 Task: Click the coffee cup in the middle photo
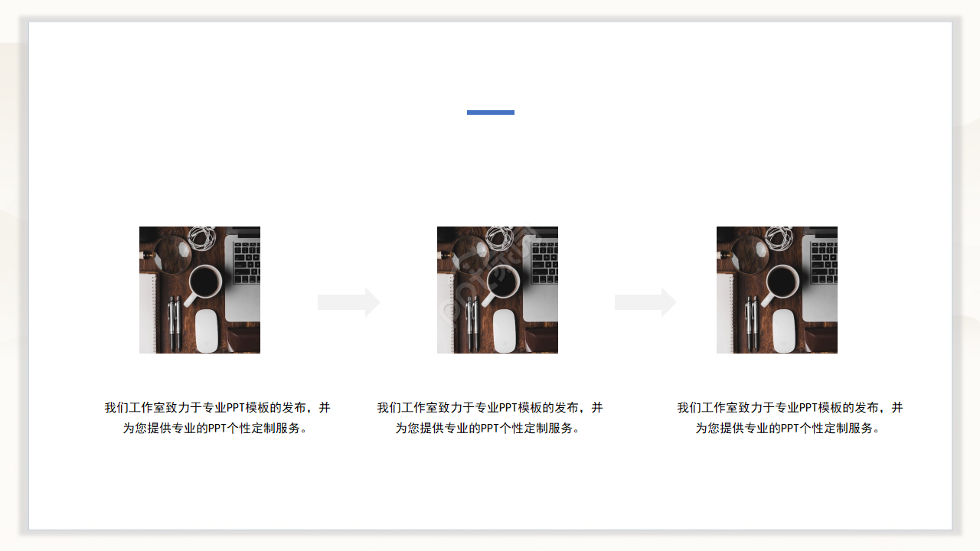(502, 282)
